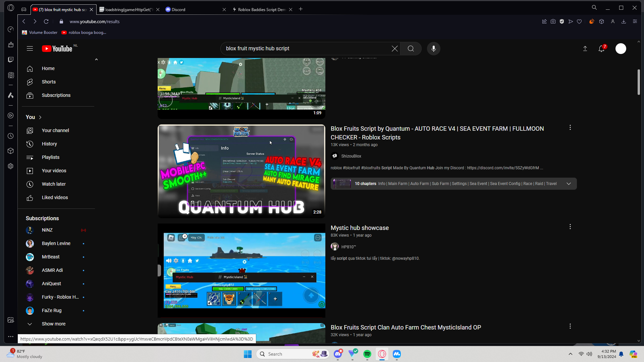Open the taskbar volume control
The height and width of the screenshot is (362, 644).
pos(589,354)
